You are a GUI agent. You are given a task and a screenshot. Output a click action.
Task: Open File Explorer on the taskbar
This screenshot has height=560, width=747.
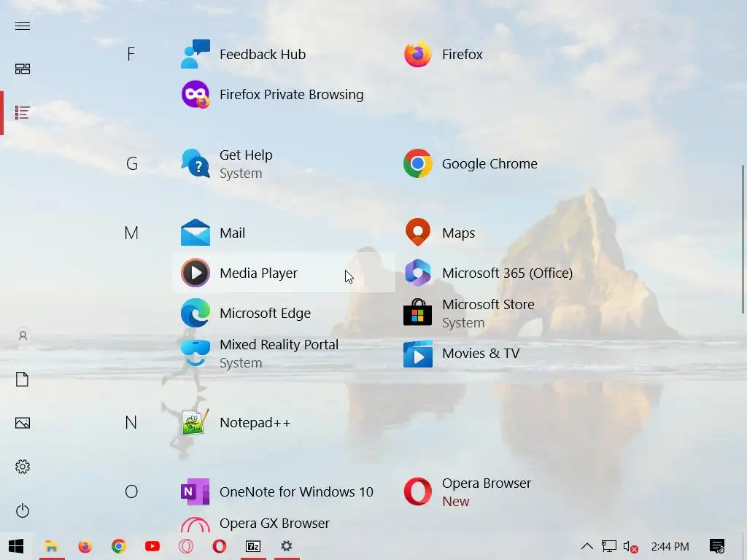(52, 546)
